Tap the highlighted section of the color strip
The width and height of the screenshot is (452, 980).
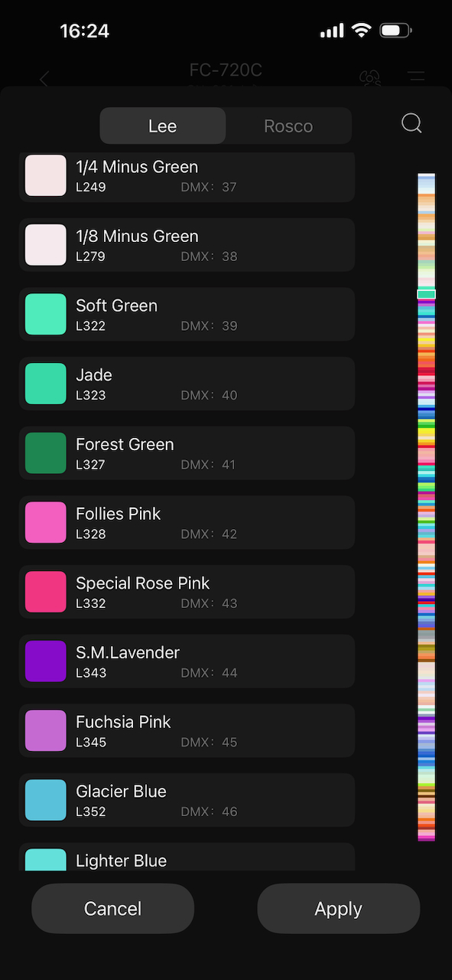pos(426,294)
